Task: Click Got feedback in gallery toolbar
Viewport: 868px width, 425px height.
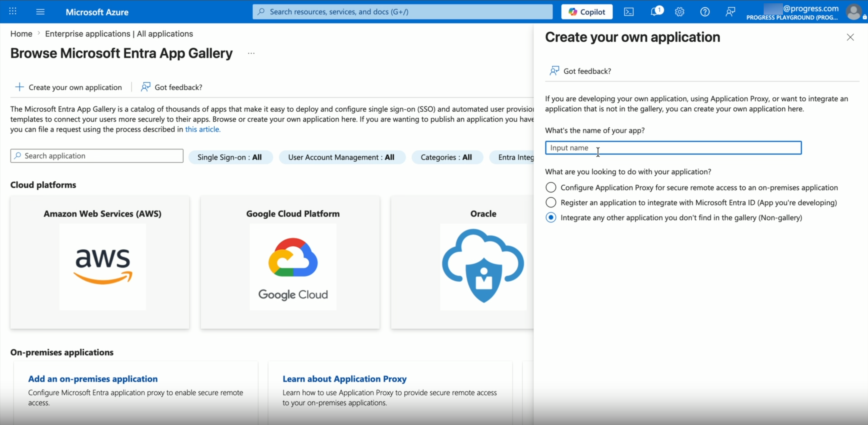Action: tap(172, 87)
